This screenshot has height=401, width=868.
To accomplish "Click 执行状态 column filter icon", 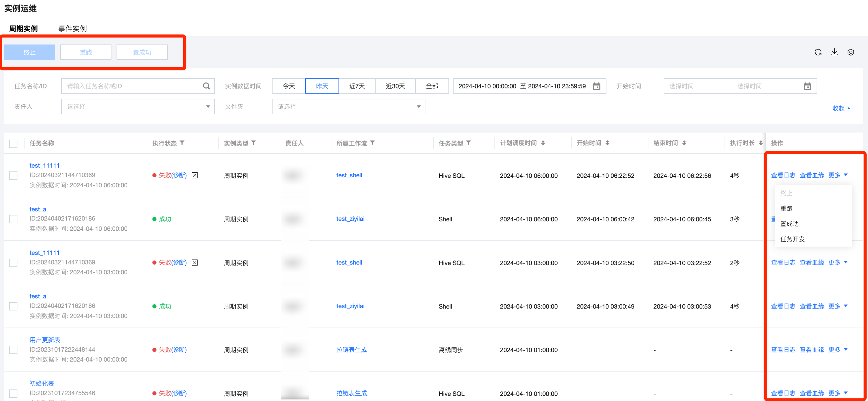I will pyautogui.click(x=182, y=143).
